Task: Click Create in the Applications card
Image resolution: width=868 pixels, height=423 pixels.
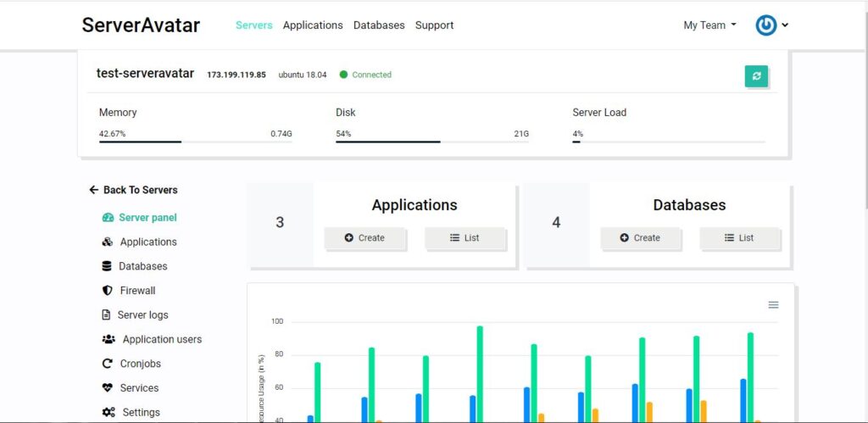Action: pos(364,238)
